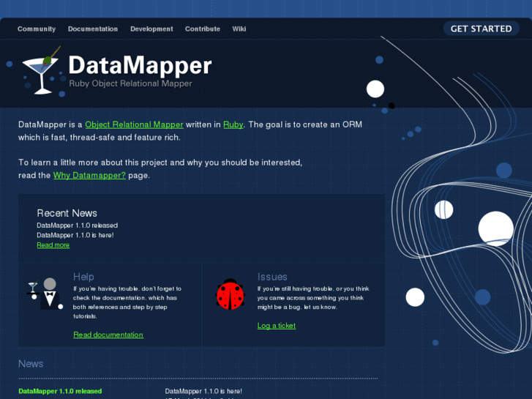Open the DataMapper 1.1.0 released news link
The image size is (532, 399).
(60, 391)
